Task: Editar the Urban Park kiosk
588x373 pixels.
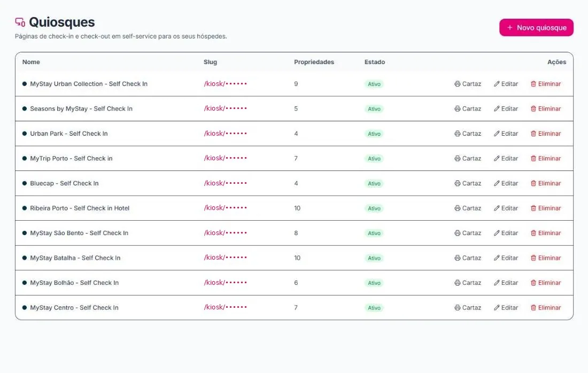Action: pos(506,134)
